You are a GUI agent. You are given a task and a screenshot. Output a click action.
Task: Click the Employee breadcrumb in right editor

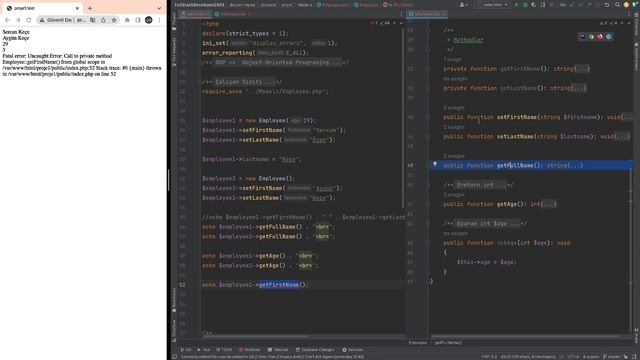[418, 342]
